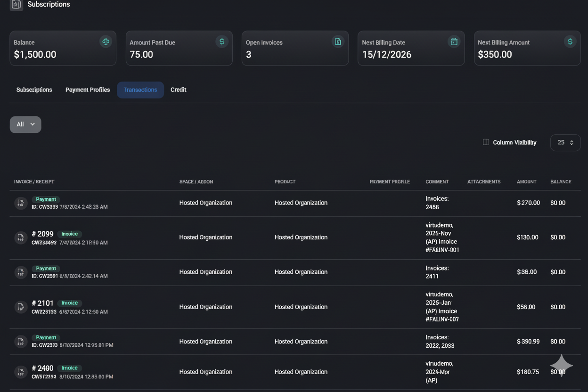588x392 pixels.
Task: Open the 25 rows per page selector
Action: 565,143
